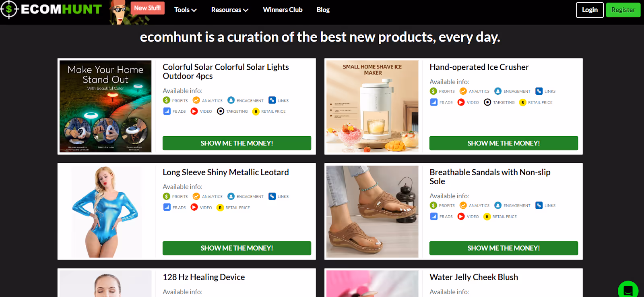The width and height of the screenshot is (644, 297).
Task: Open the Resources dropdown
Action: pyautogui.click(x=229, y=10)
